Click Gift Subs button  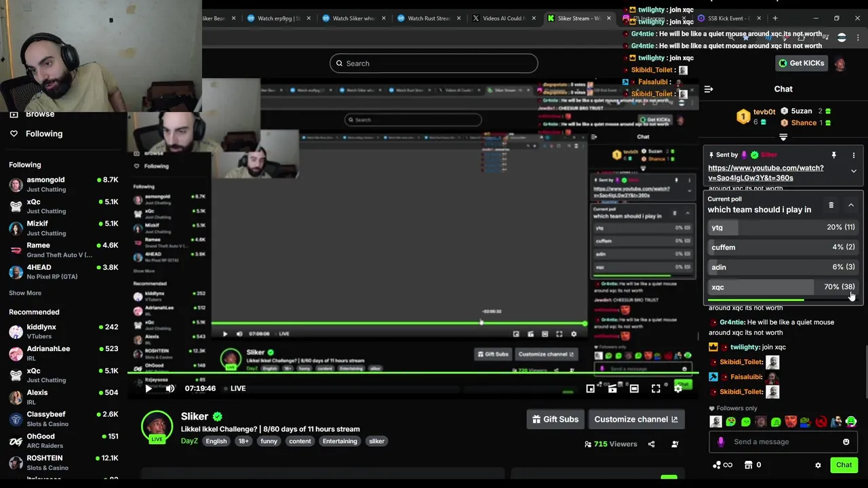(x=555, y=420)
